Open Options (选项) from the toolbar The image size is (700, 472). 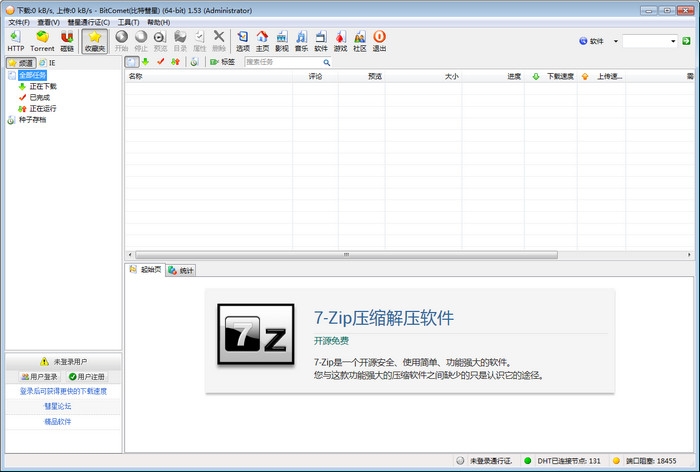(243, 41)
